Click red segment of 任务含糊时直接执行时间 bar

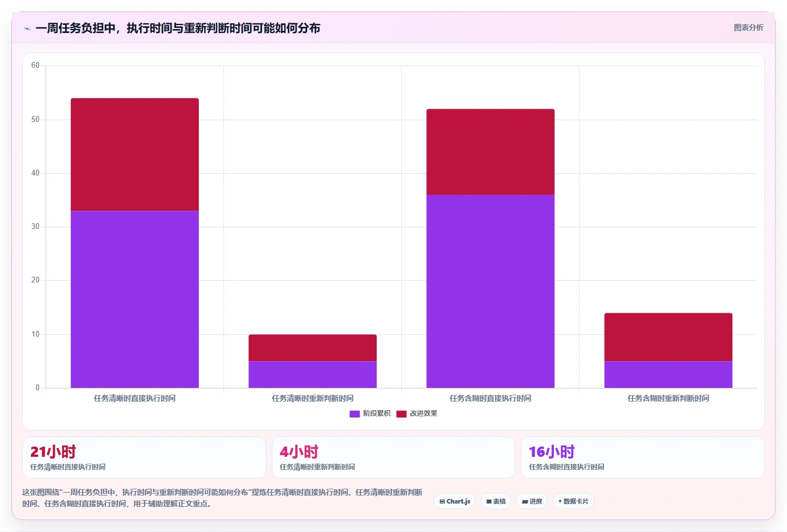coord(490,152)
